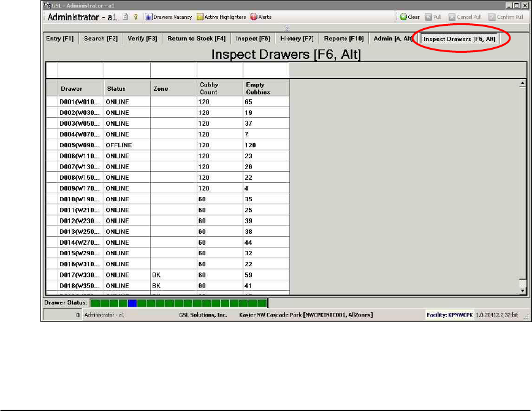Select drawer row D014(W270...

click(x=168, y=242)
